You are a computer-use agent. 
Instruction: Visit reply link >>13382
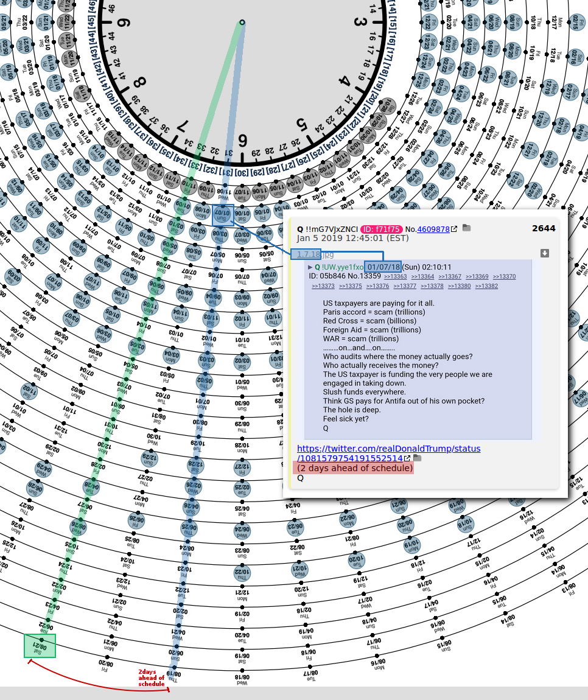[486, 286]
